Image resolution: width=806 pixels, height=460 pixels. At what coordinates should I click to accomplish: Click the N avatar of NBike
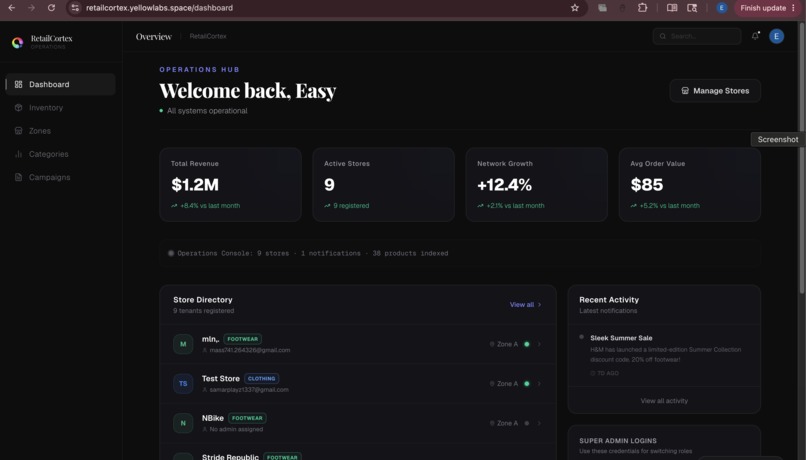point(183,424)
